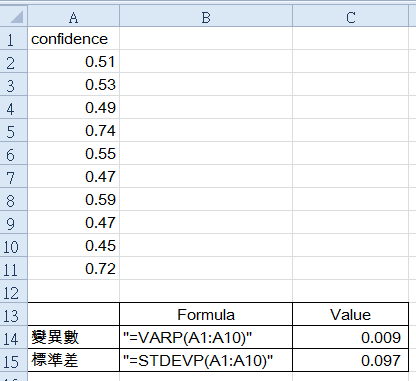
Task: Select the 0.47 cell in row 7
Action: coord(73,176)
